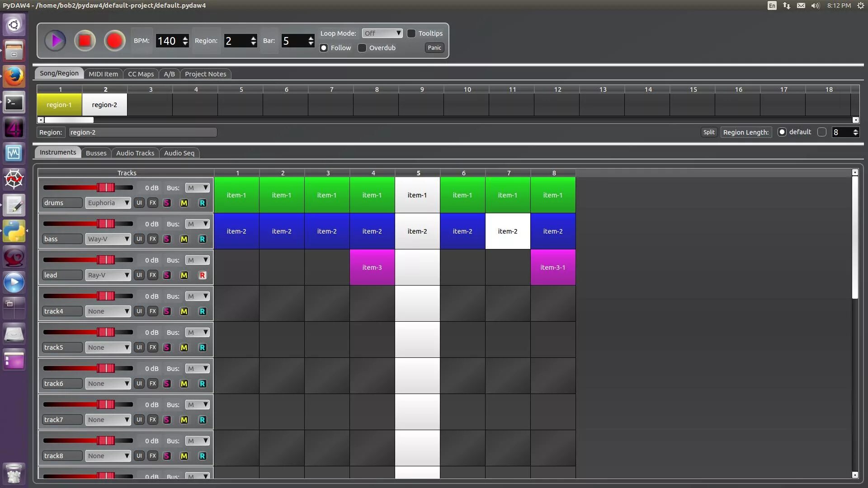Open plugin UI for bass track
Image resolution: width=868 pixels, height=488 pixels.
click(139, 239)
